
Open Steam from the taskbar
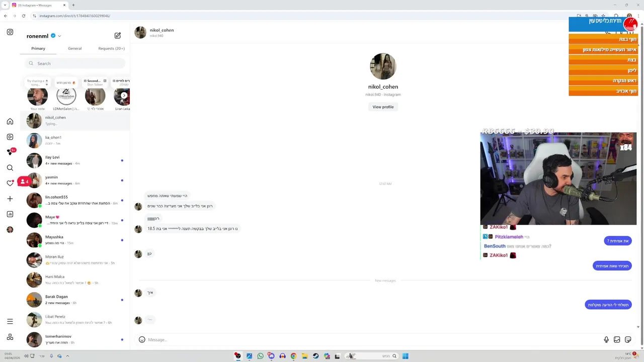tap(315, 356)
